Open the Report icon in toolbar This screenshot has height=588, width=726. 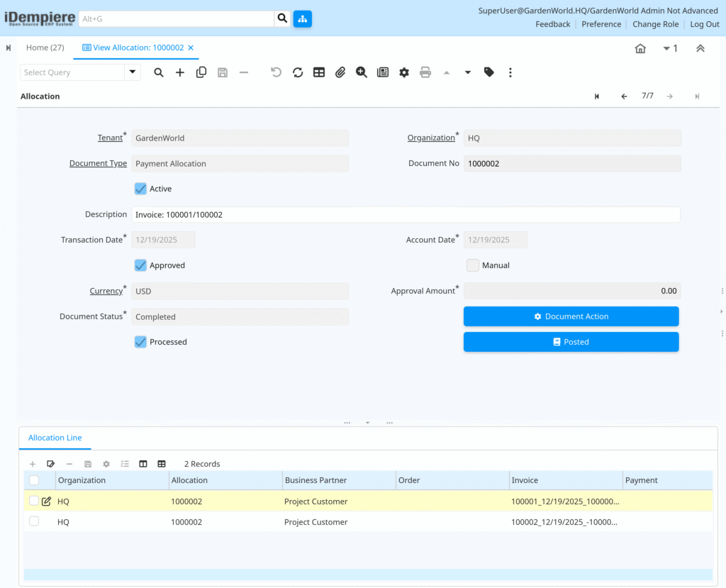pyautogui.click(x=383, y=72)
